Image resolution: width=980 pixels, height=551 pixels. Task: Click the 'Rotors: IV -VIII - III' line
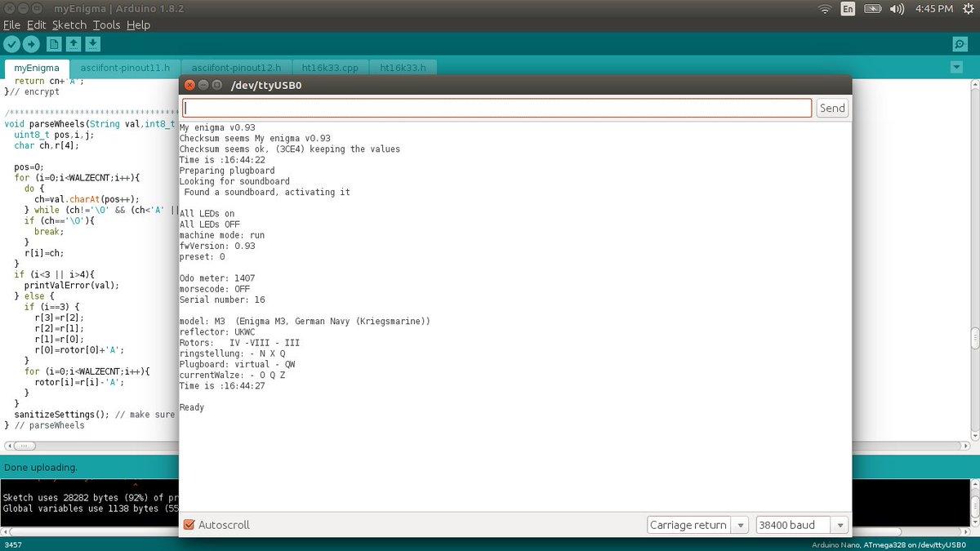coord(240,343)
